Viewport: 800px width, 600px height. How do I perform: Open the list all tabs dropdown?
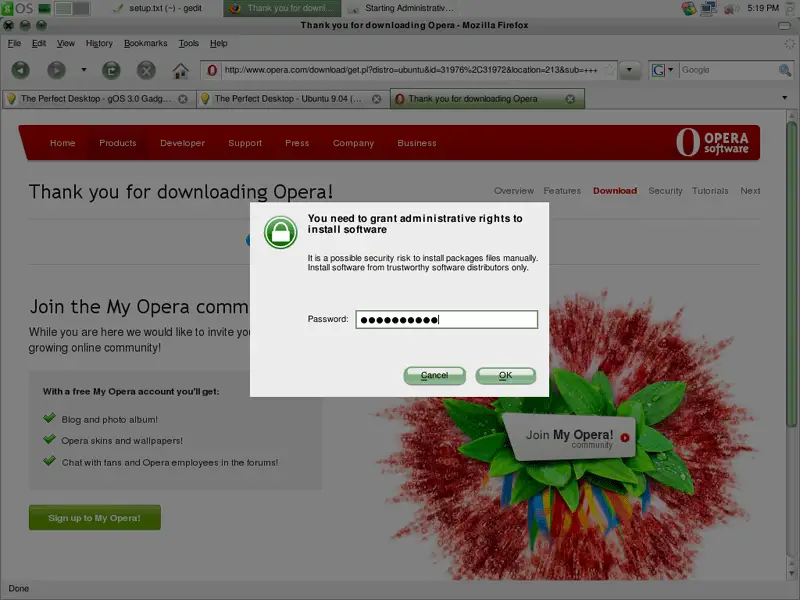(x=785, y=97)
